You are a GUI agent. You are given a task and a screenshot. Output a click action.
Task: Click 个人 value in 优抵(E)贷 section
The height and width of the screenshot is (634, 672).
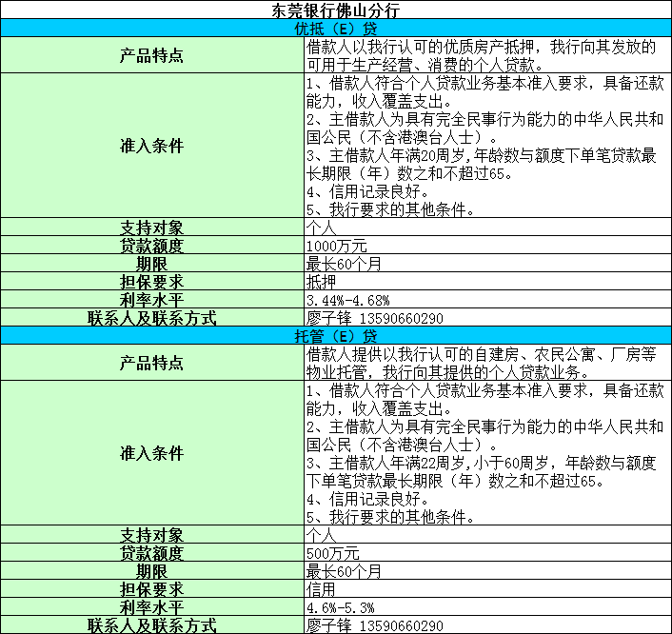pos(487,227)
